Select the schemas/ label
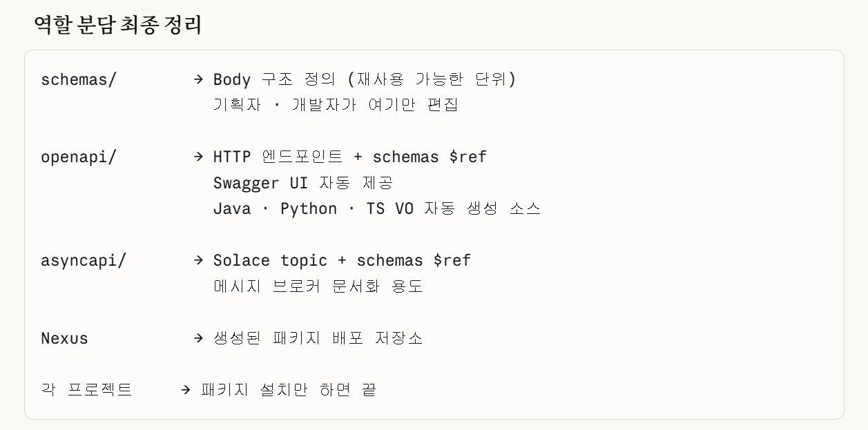 click(x=79, y=79)
